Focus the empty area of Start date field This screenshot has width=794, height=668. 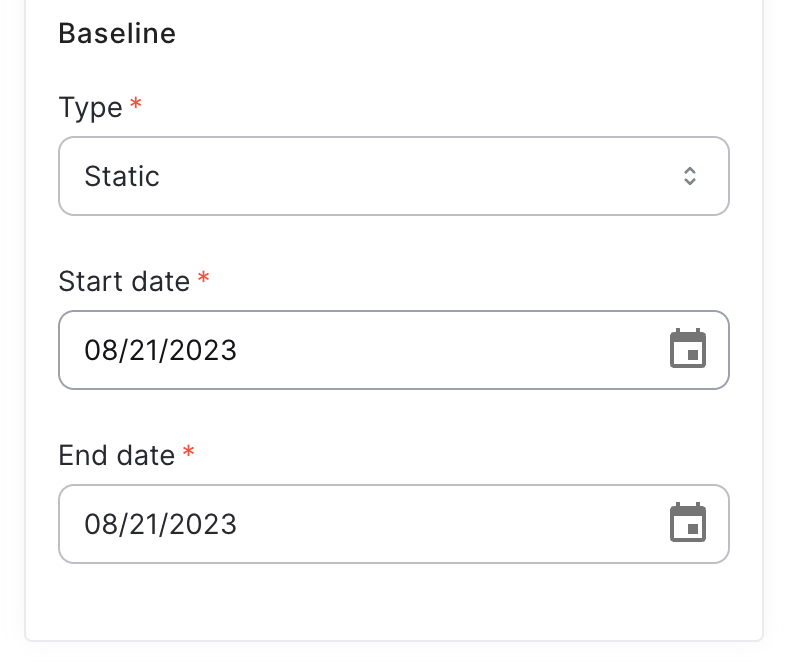[x=451, y=350]
